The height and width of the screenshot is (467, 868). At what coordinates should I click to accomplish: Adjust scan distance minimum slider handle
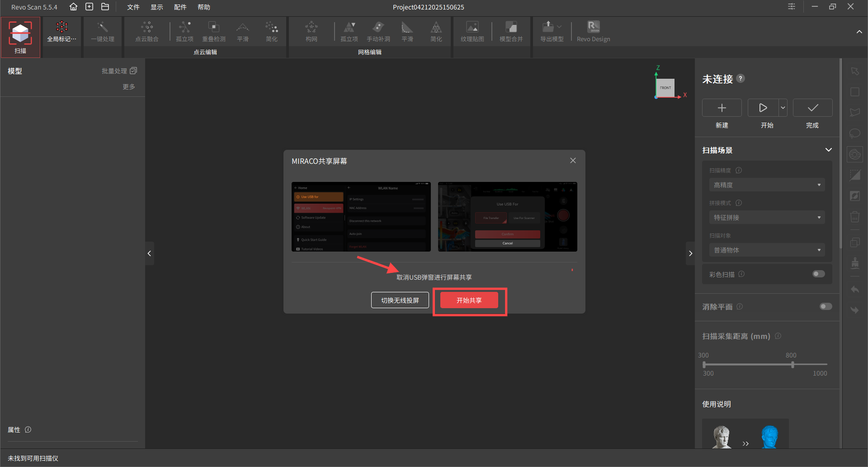[704, 364]
